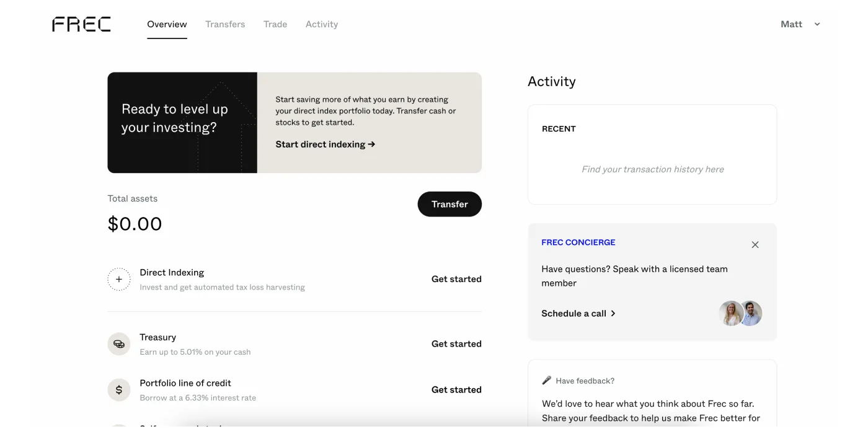This screenshot has width=868, height=434.
Task: Dismiss the Frec Concierge card
Action: pos(755,245)
